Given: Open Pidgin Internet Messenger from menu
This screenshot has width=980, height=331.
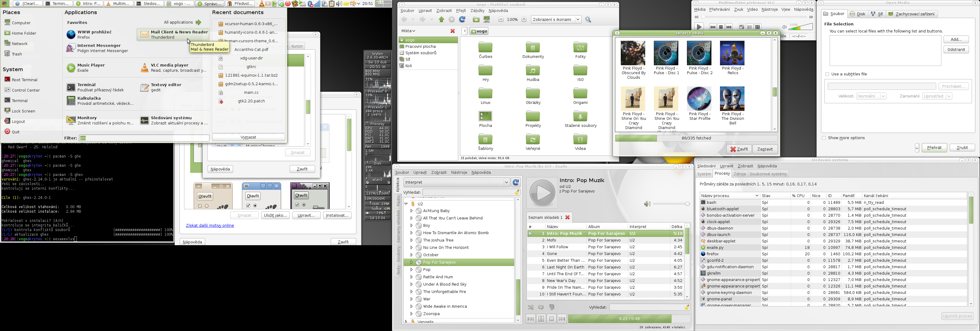Looking at the screenshot, I should pos(97,48).
